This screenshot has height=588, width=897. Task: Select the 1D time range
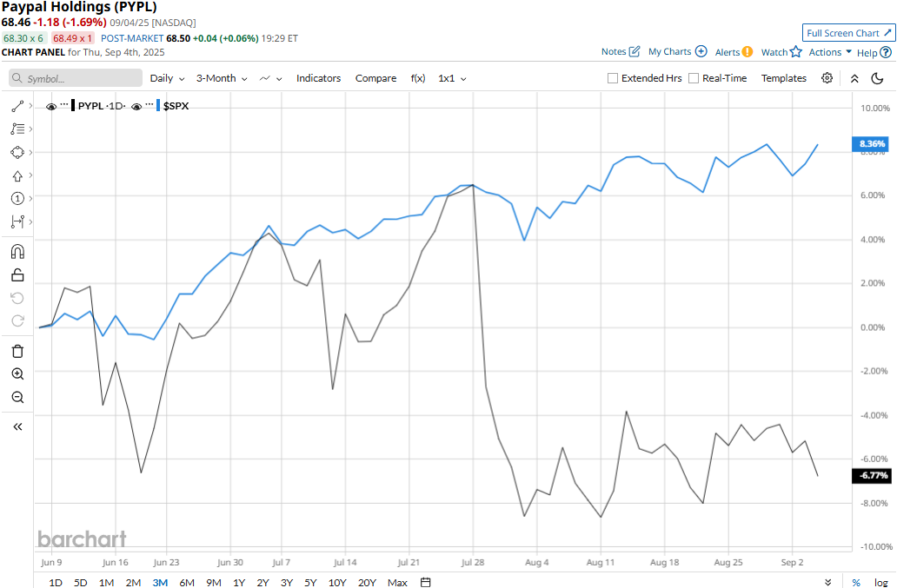[56, 582]
